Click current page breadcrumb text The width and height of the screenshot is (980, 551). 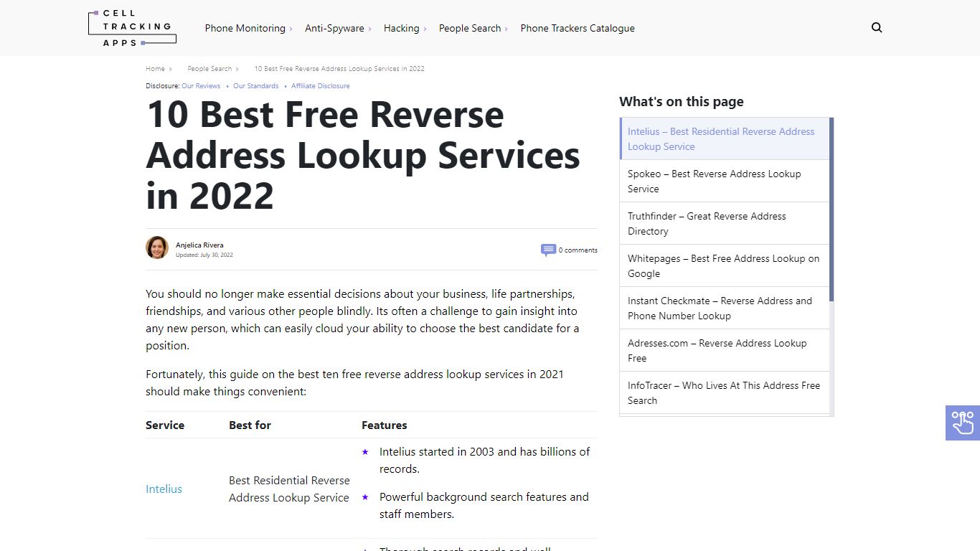pyautogui.click(x=339, y=69)
